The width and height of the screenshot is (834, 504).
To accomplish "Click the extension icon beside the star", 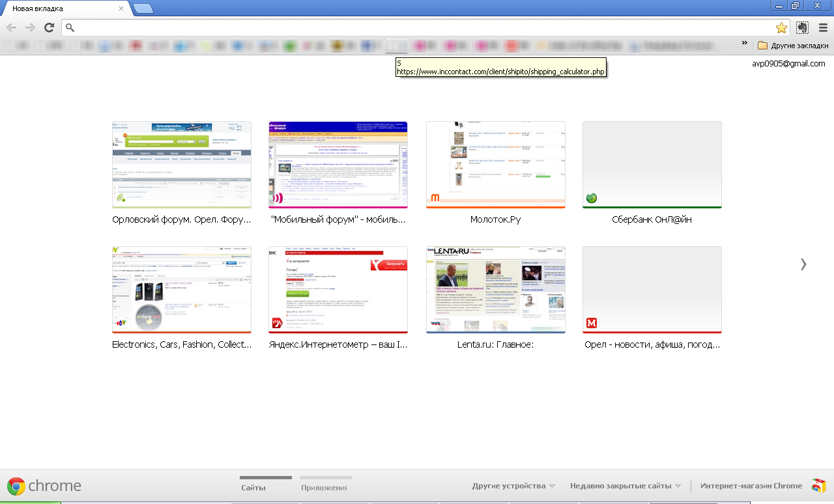I will [x=802, y=27].
